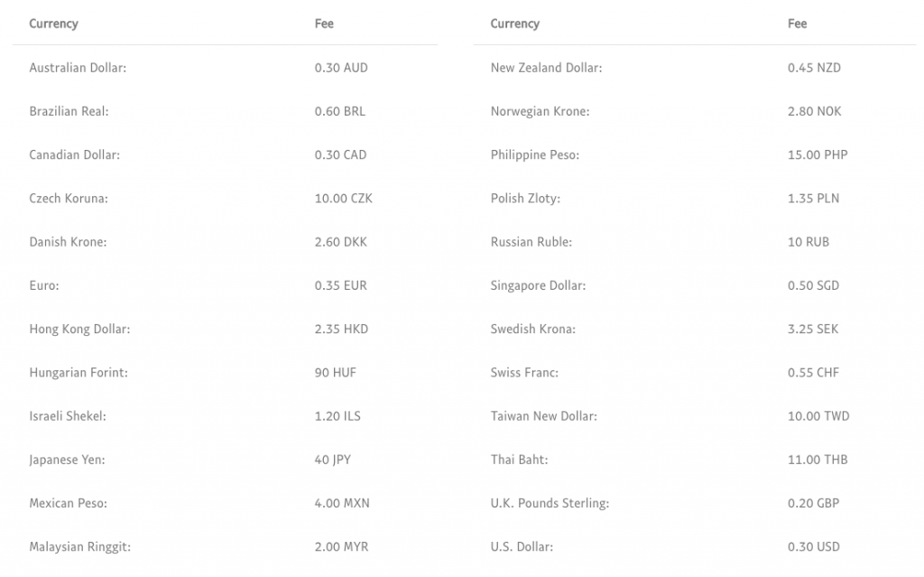Click the 10 RUB fee amount

pos(808,242)
